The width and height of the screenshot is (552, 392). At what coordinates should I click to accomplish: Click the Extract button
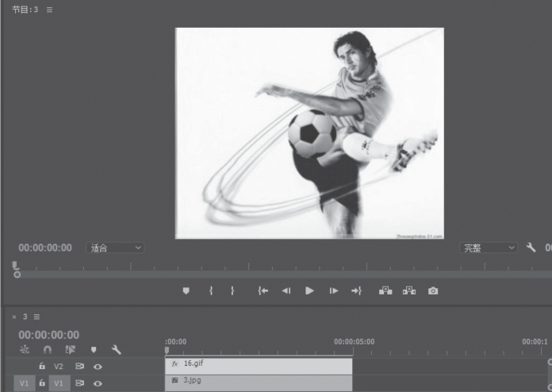coord(409,291)
